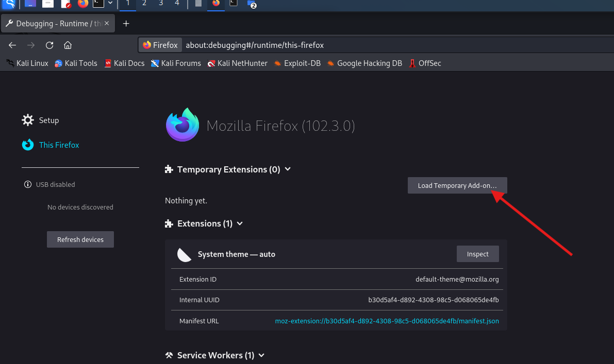The height and width of the screenshot is (364, 614).
Task: Reload the page with the refresh icon
Action: pos(49,45)
